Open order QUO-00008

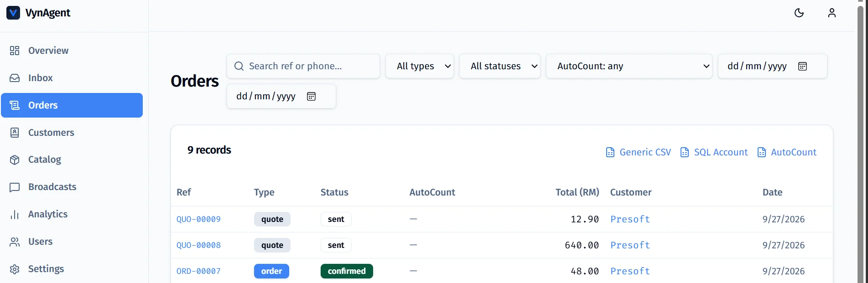198,245
